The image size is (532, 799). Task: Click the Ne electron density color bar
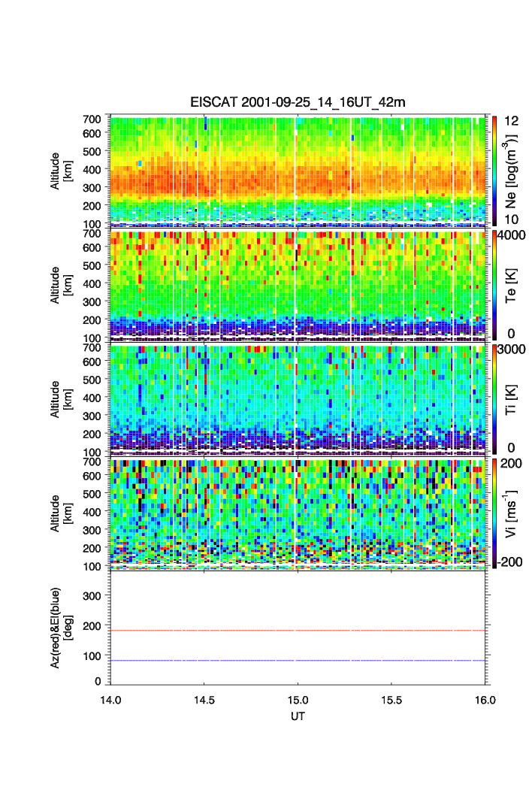point(494,170)
